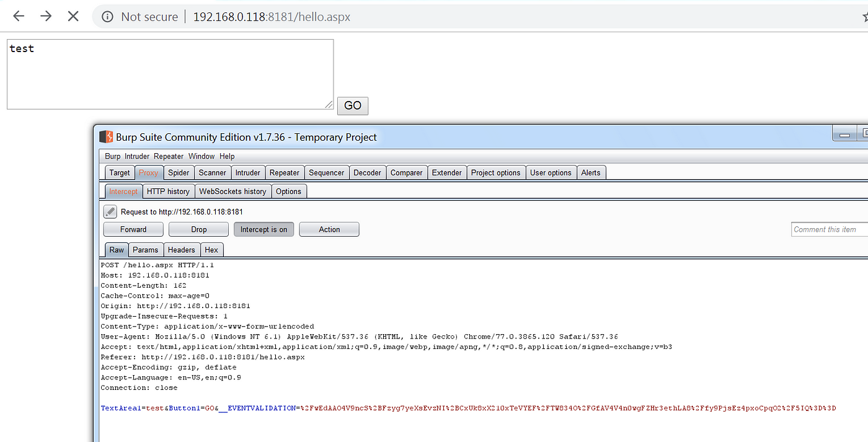
Task: Click the Content-Type header line
Action: 207,327
